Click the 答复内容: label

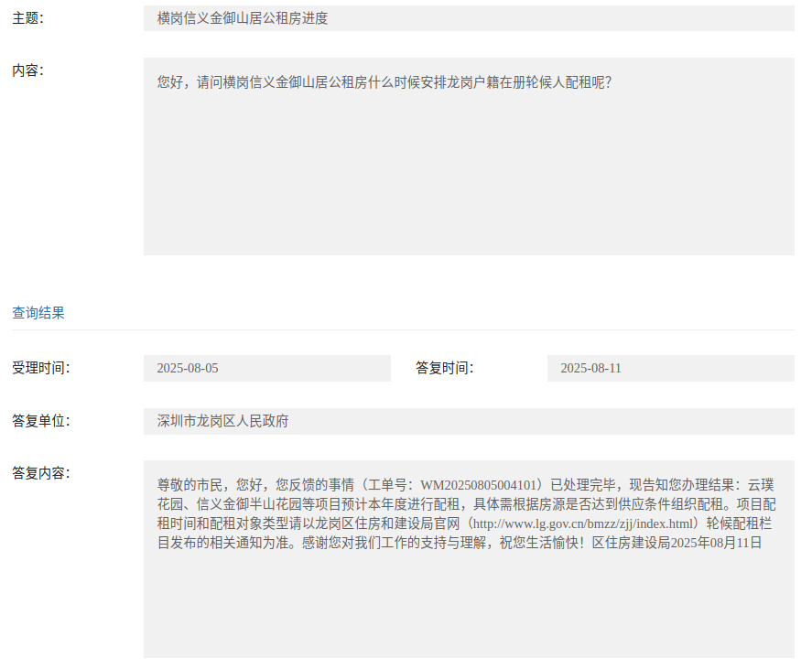pyautogui.click(x=41, y=473)
